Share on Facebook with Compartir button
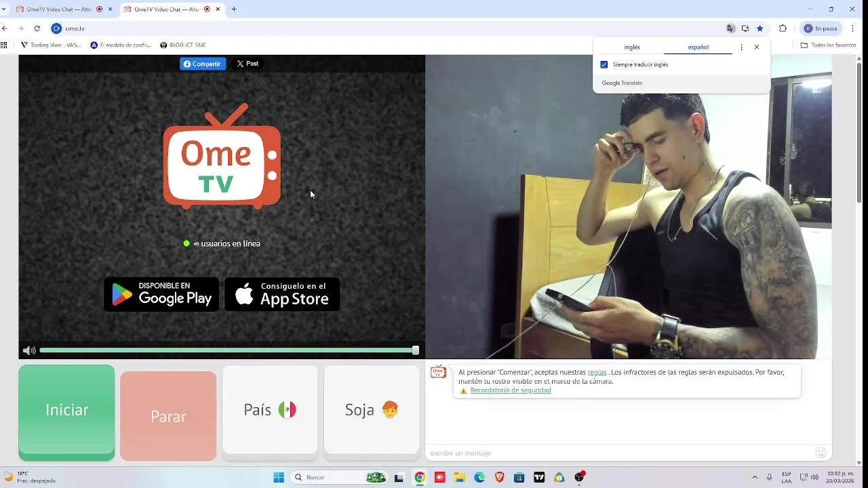Screen dimensions: 868x488 coord(203,64)
